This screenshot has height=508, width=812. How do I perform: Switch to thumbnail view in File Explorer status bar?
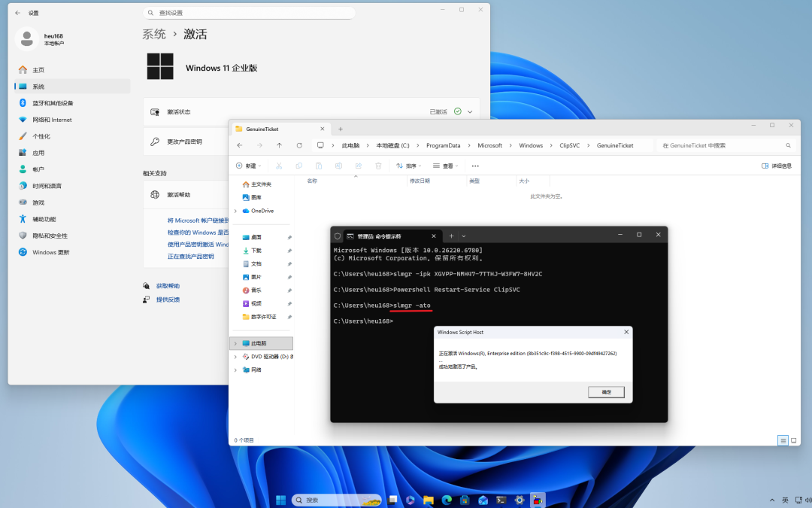[x=793, y=440]
